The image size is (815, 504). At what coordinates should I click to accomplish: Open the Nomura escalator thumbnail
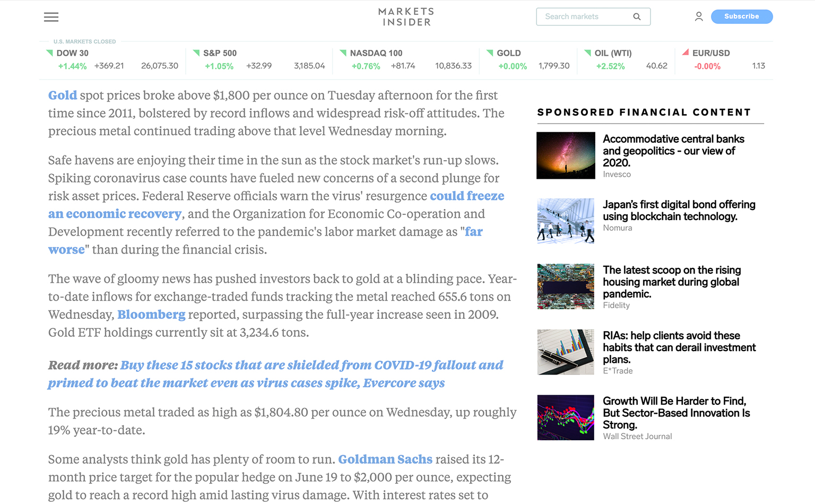click(x=566, y=221)
